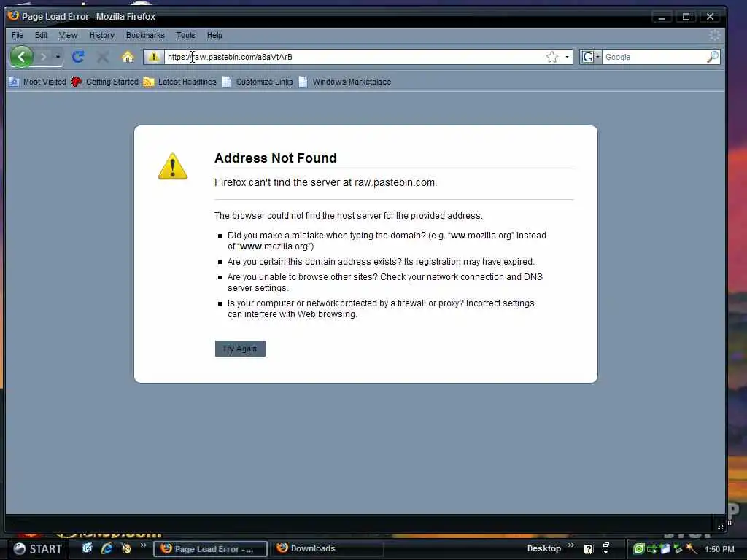Click the green circular system tray icon
The height and width of the screenshot is (560, 747).
[639, 549]
